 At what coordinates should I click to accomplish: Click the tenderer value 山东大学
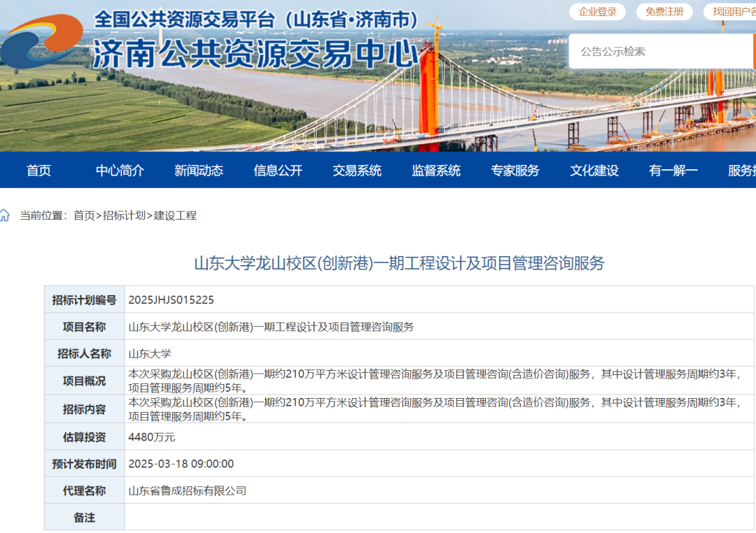150,354
